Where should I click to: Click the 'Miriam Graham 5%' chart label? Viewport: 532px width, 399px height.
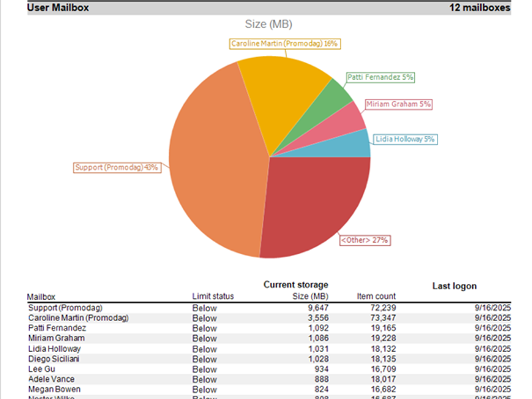point(398,104)
